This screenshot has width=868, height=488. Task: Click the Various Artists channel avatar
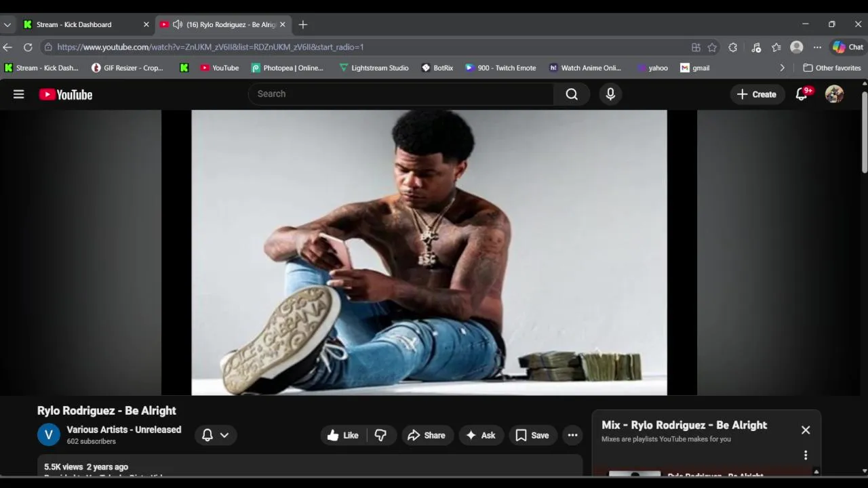click(48, 434)
